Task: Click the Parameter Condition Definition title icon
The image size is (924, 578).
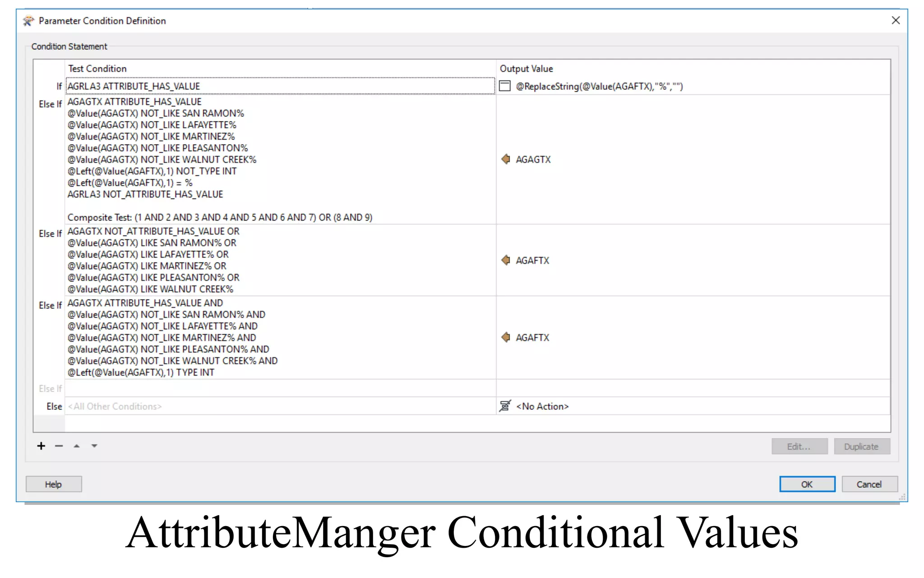Action: click(x=28, y=21)
